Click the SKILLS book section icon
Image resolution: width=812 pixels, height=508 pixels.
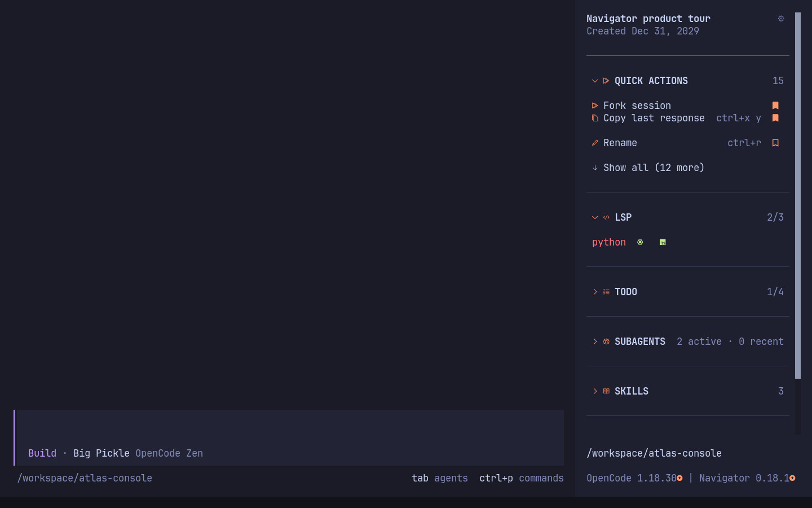click(x=606, y=391)
